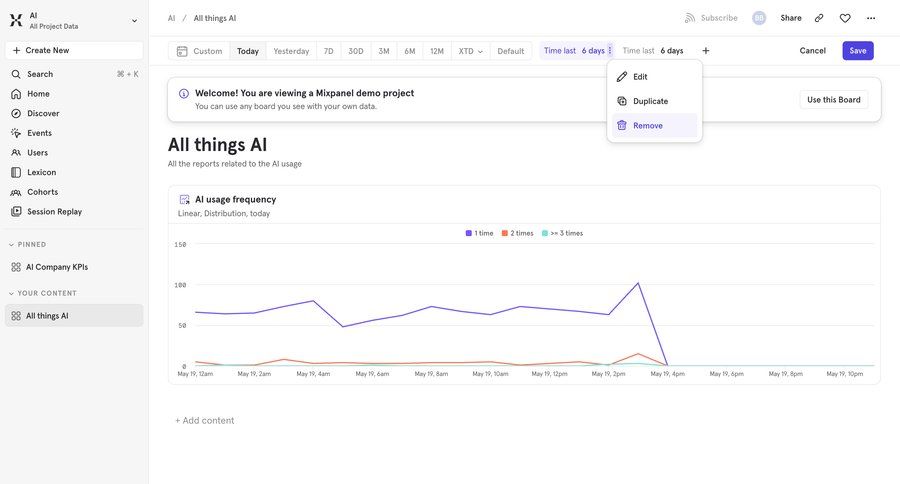
Task: Toggle the '1 time' legend series
Action: point(479,233)
